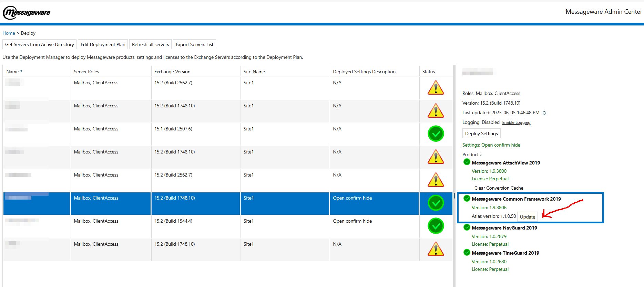Open Edit Deployment Plan
The image size is (644, 287).
tap(103, 44)
